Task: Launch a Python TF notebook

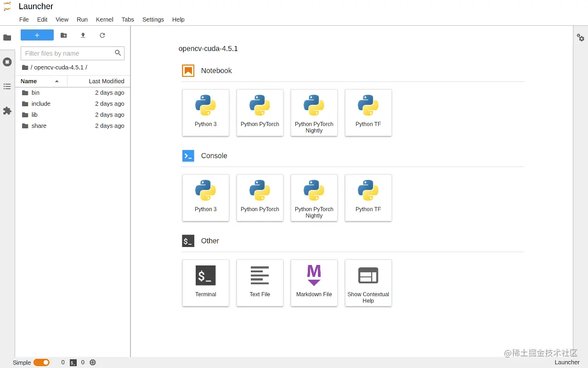Action: click(x=368, y=113)
